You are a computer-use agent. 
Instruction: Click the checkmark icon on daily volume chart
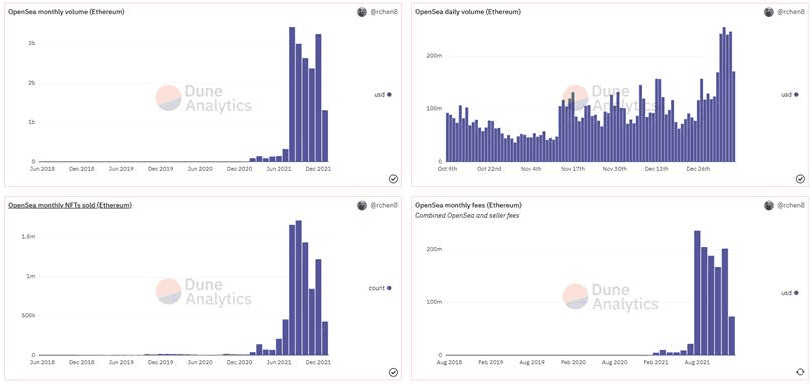(800, 179)
